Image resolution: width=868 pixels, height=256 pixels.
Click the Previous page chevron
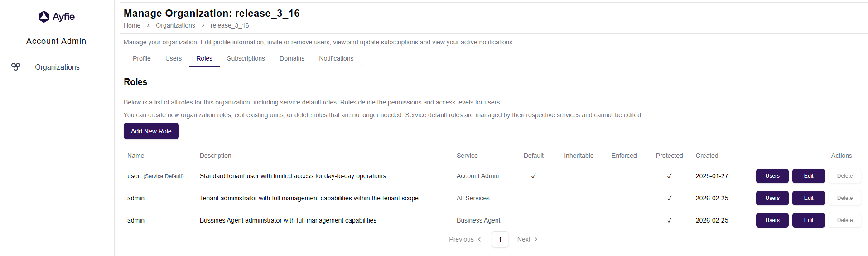pyautogui.click(x=479, y=239)
